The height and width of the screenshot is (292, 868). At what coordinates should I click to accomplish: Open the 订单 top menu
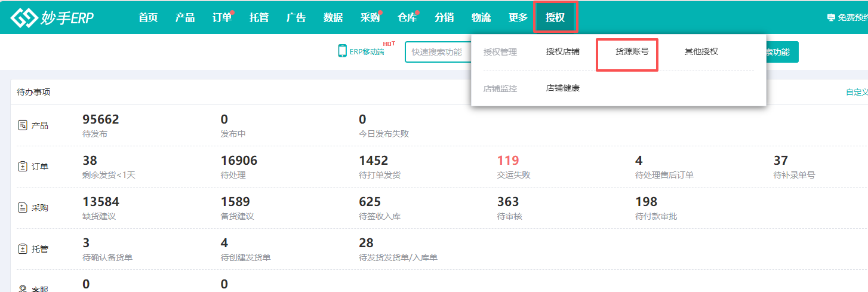(x=222, y=18)
